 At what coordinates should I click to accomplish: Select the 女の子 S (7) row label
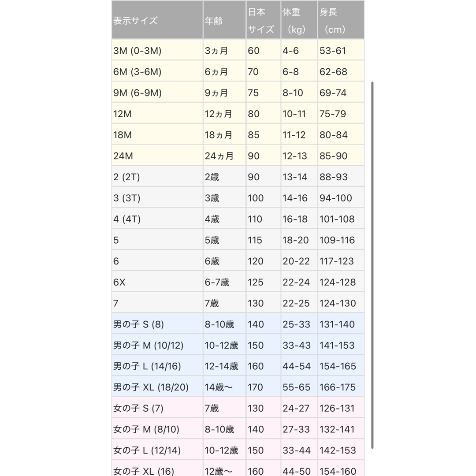tap(157, 408)
